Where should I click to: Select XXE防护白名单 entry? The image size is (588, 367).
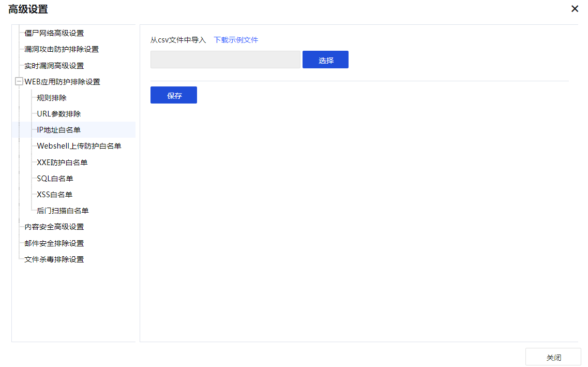tap(62, 163)
